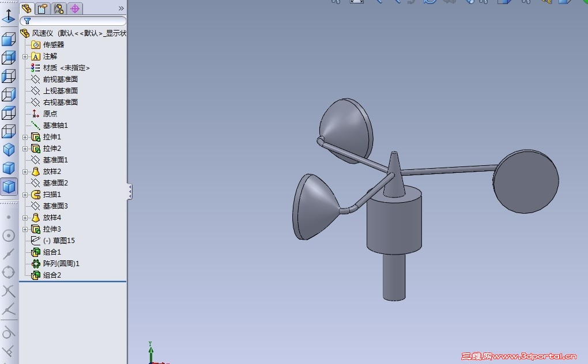The height and width of the screenshot is (364, 588).
Task: Select 基准轴1 axis item
Action: pos(49,126)
